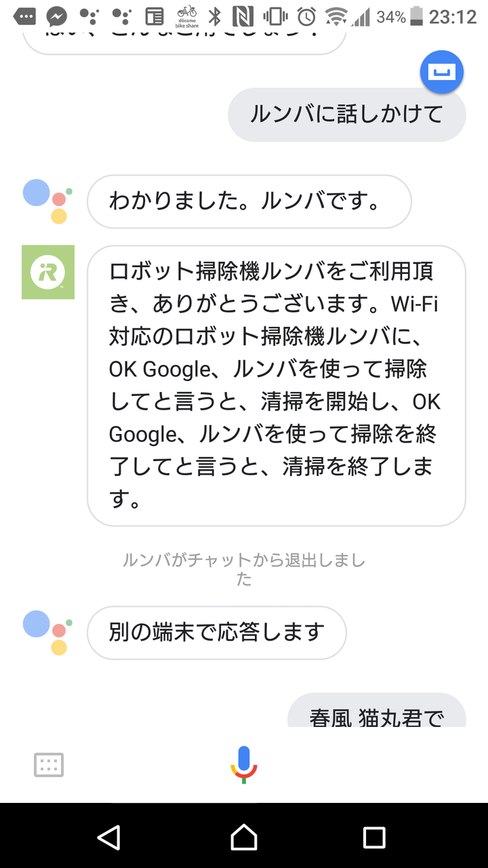Open the keyboard text input icon

pyautogui.click(x=49, y=765)
